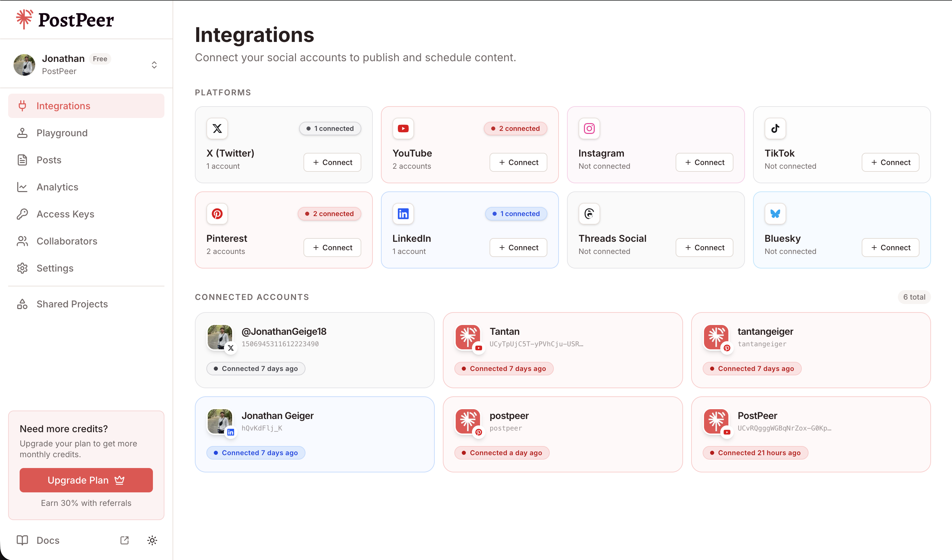The height and width of the screenshot is (560, 952).
Task: Toggle light/dark theme sun icon
Action: tap(152, 540)
